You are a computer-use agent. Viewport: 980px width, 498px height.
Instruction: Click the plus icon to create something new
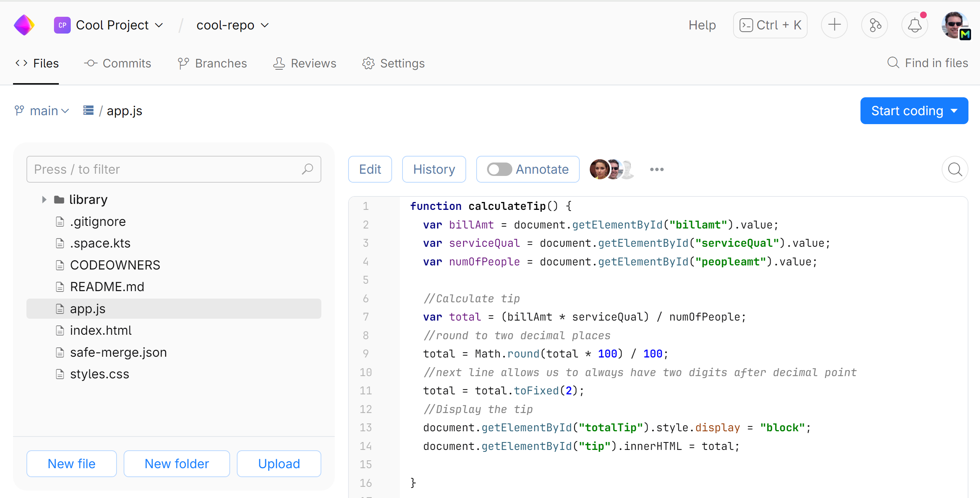click(x=834, y=25)
